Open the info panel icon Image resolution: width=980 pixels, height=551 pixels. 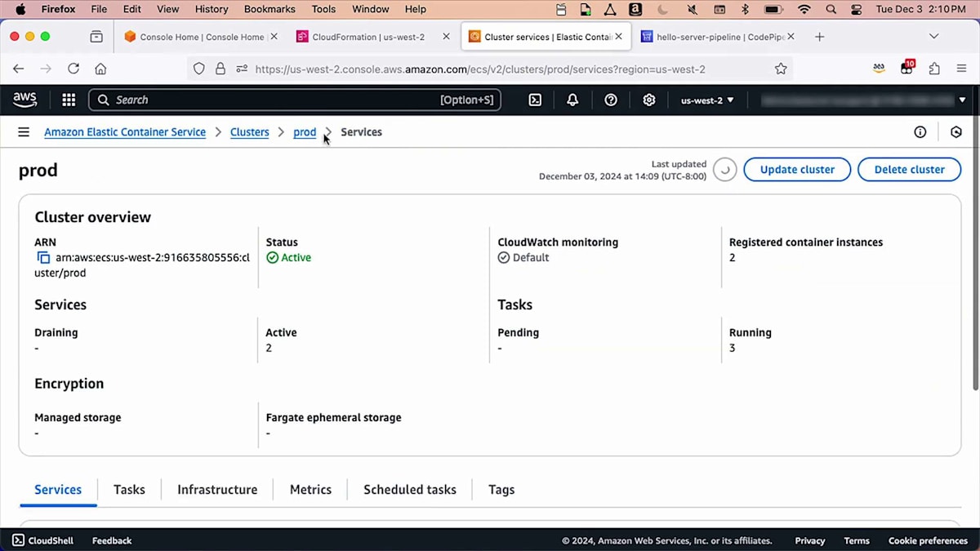(920, 131)
